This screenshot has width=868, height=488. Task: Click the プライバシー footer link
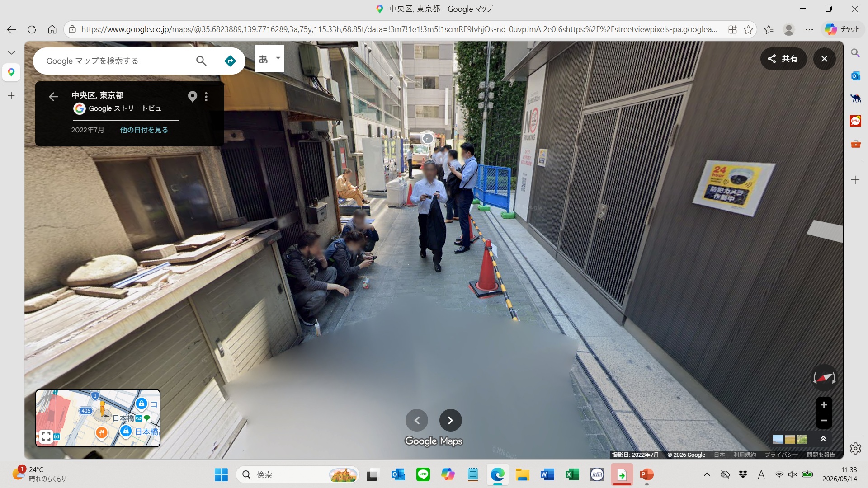[781, 455]
